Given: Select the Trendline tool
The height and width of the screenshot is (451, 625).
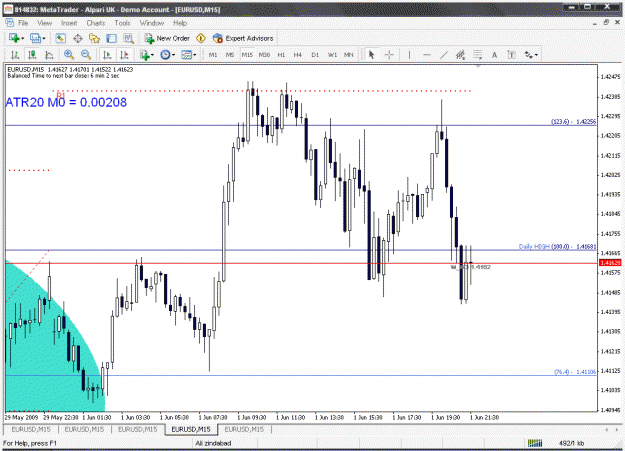Looking at the screenshot, I should 444,55.
